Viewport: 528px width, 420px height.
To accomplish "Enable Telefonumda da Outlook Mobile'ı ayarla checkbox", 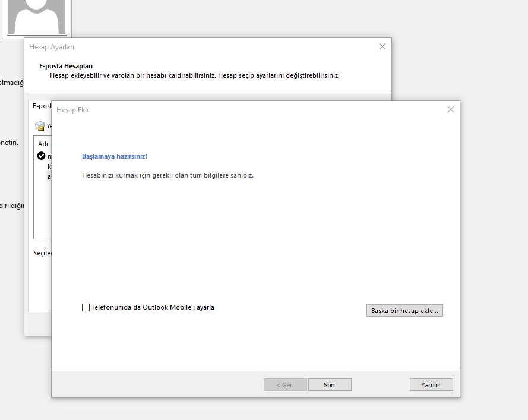I will (x=86, y=308).
